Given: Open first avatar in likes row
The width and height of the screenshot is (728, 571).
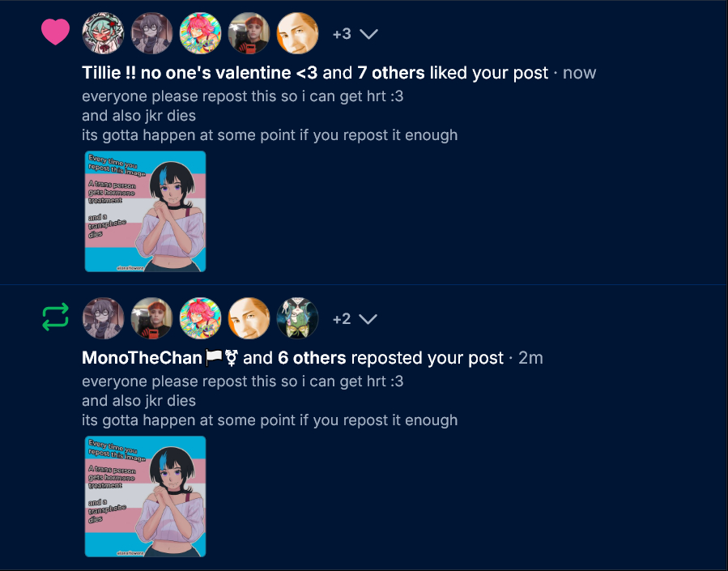Looking at the screenshot, I should [103, 33].
